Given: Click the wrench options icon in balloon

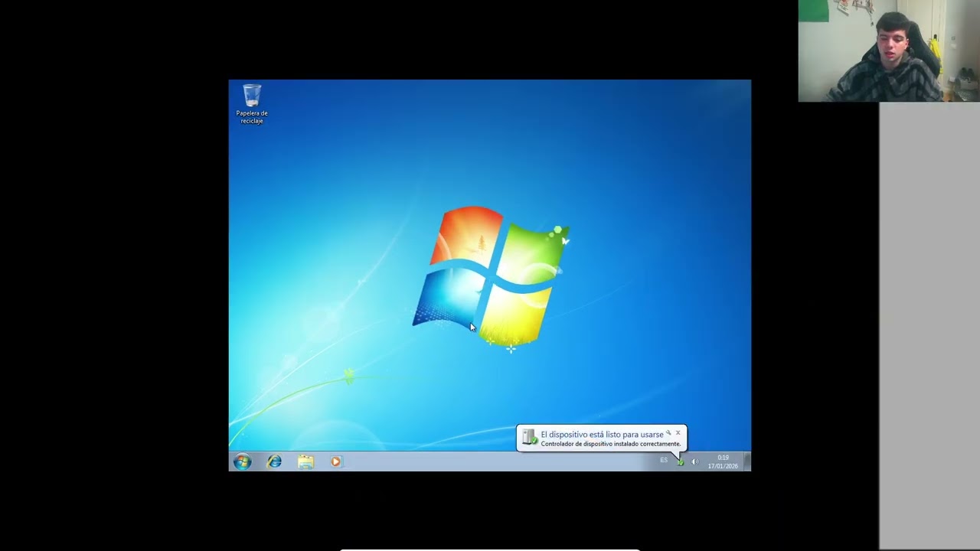Looking at the screenshot, I should point(668,432).
